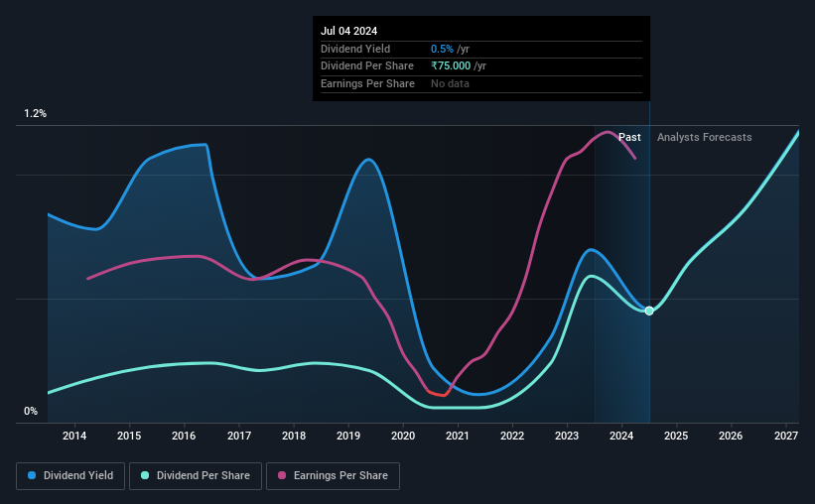Click the pink Earnings Per Share legend dot

click(282, 475)
